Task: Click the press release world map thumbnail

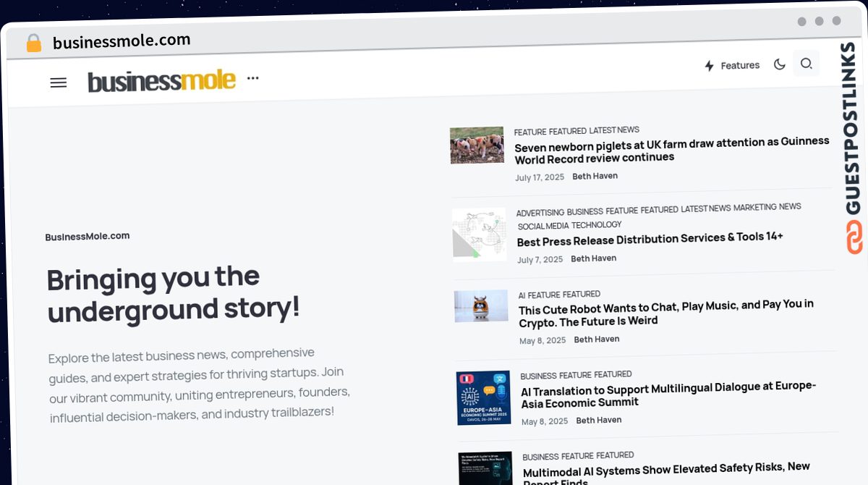Action: pyautogui.click(x=480, y=235)
